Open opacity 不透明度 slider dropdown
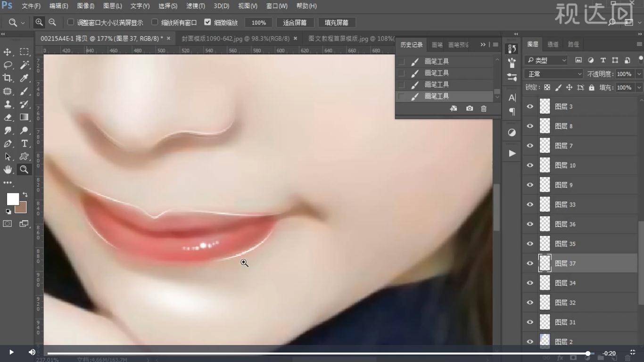 click(639, 74)
